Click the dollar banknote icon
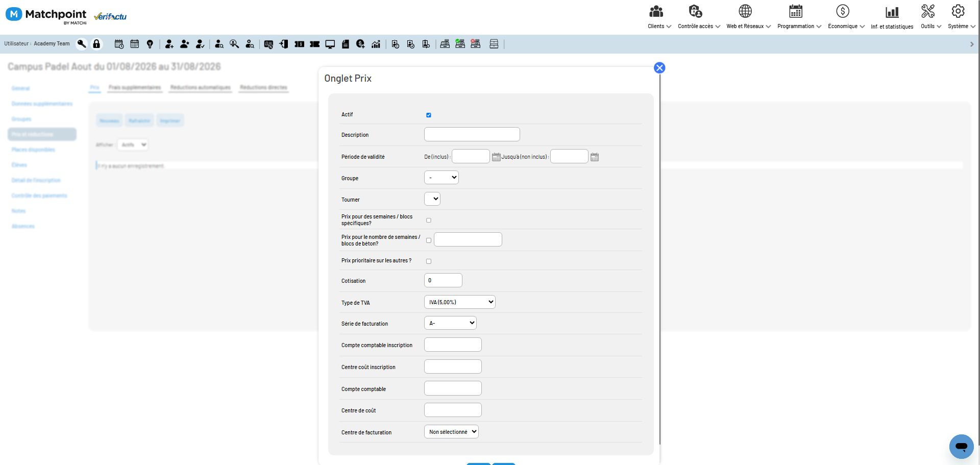 [x=300, y=44]
